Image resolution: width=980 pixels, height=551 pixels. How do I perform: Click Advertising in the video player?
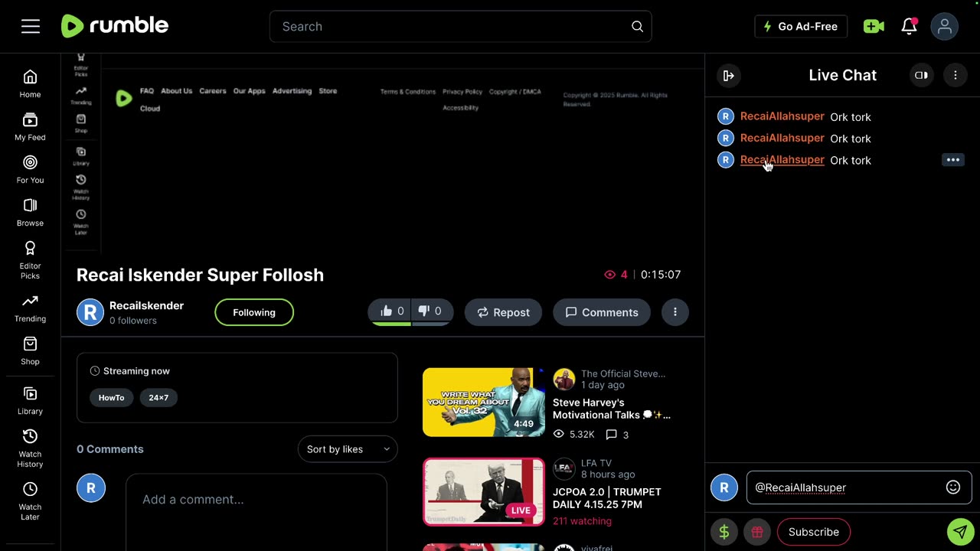click(x=292, y=91)
